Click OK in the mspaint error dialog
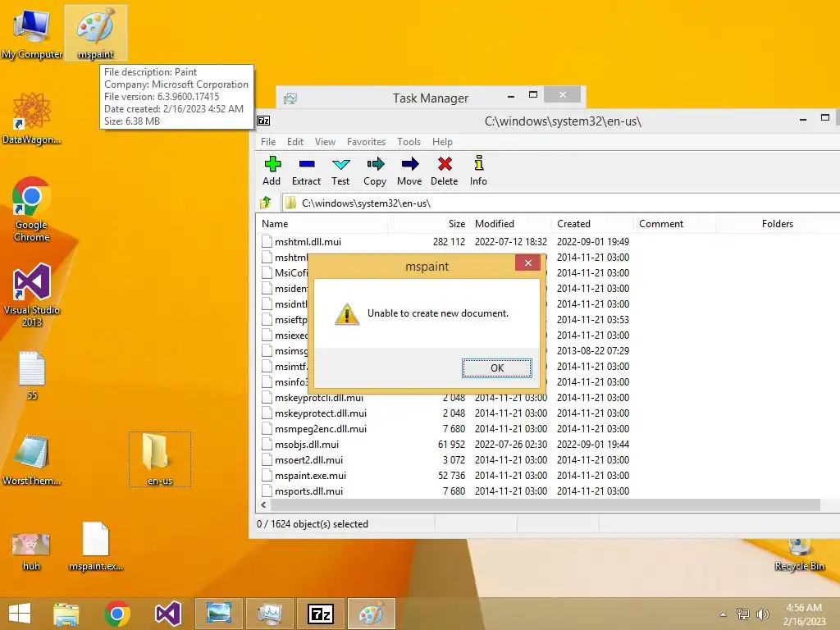 click(497, 368)
